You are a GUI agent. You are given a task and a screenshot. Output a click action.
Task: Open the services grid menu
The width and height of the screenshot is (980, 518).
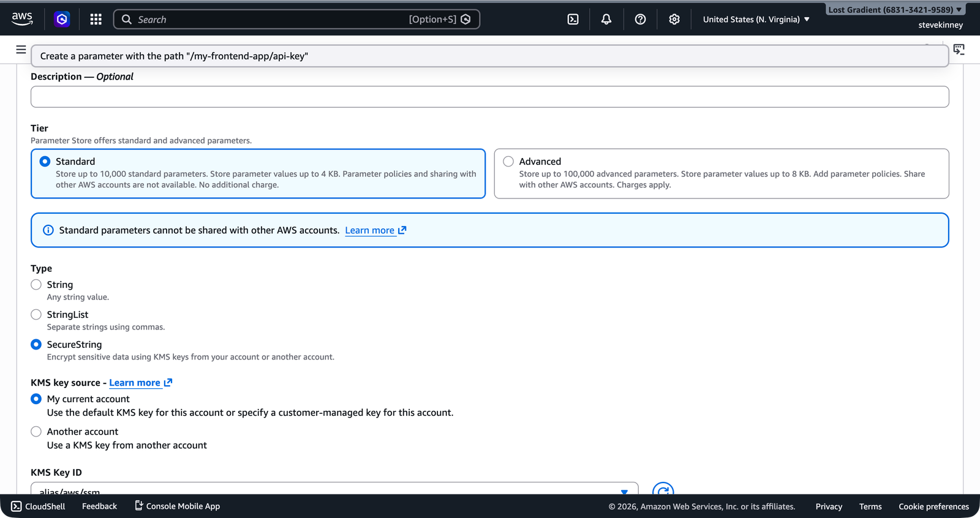96,20
